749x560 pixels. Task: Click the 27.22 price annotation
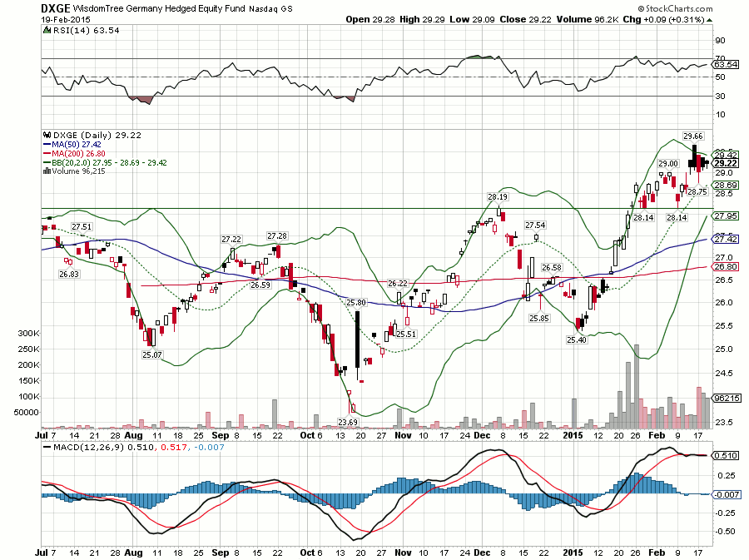click(x=231, y=239)
